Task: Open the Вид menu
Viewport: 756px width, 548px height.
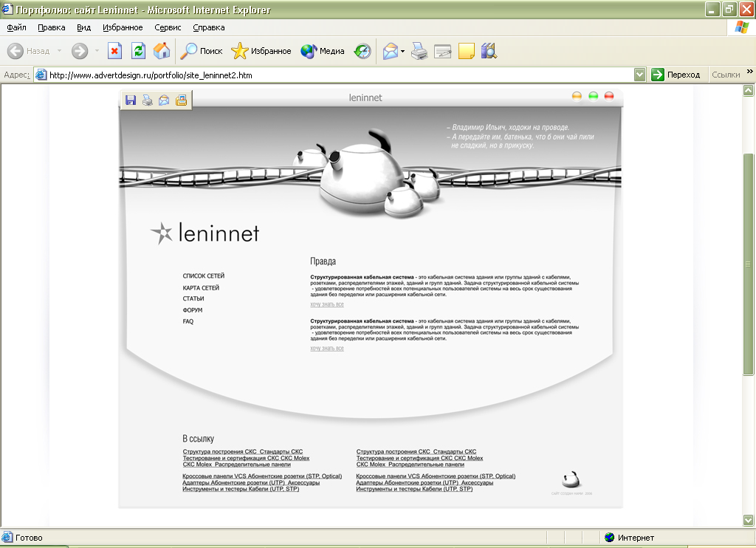Action: point(84,27)
